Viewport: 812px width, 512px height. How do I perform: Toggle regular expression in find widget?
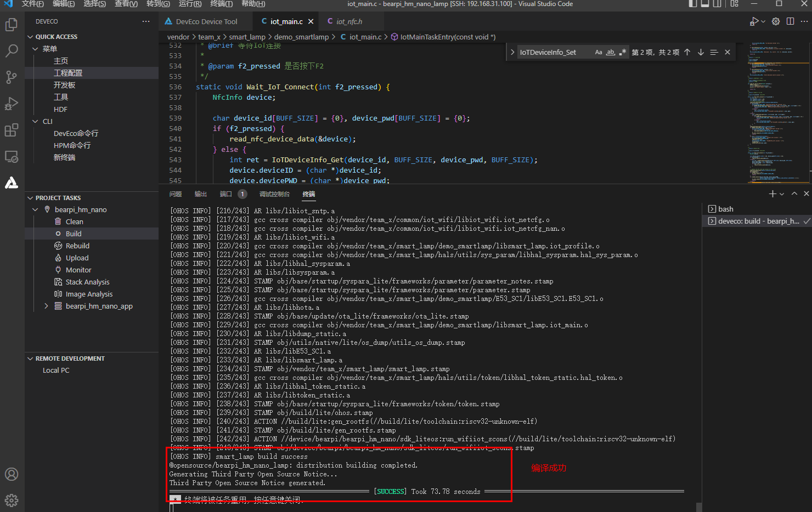[623, 52]
